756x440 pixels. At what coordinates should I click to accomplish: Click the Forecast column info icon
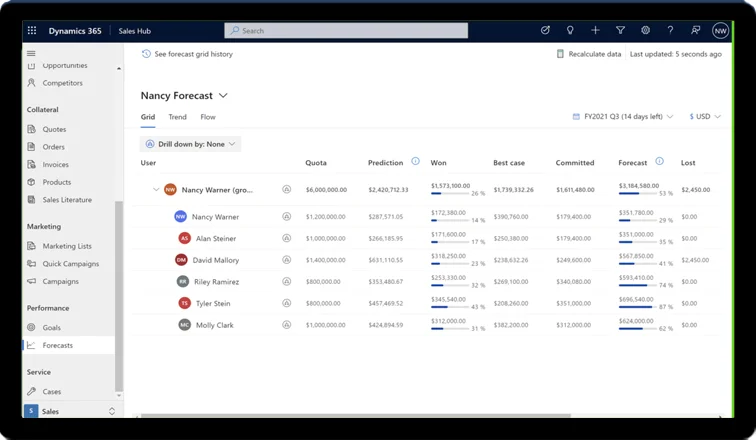[x=659, y=162]
